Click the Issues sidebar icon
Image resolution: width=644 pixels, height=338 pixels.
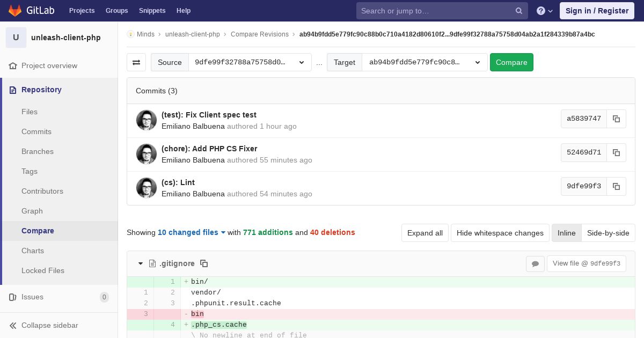(13, 297)
